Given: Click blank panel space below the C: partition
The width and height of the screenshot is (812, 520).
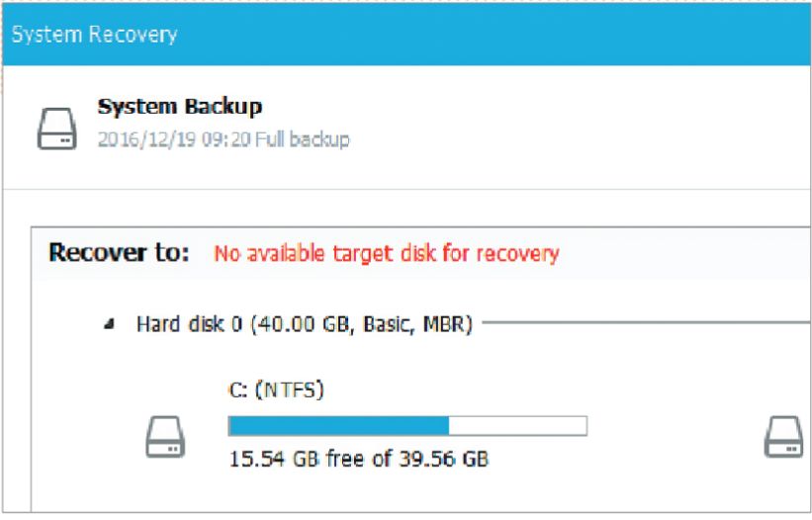Looking at the screenshot, I should 396,492.
